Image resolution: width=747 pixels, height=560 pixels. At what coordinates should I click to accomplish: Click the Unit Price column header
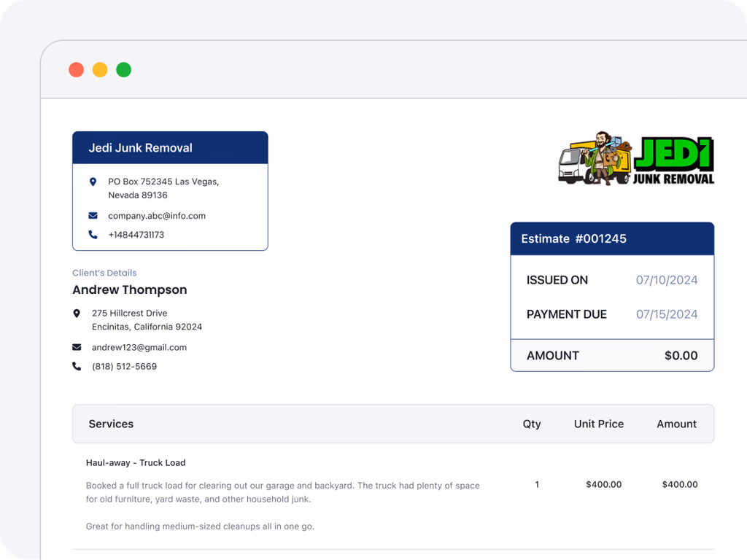(x=598, y=424)
